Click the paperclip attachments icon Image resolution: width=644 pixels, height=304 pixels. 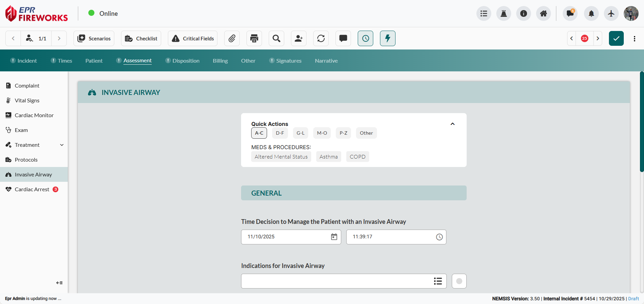[232, 38]
